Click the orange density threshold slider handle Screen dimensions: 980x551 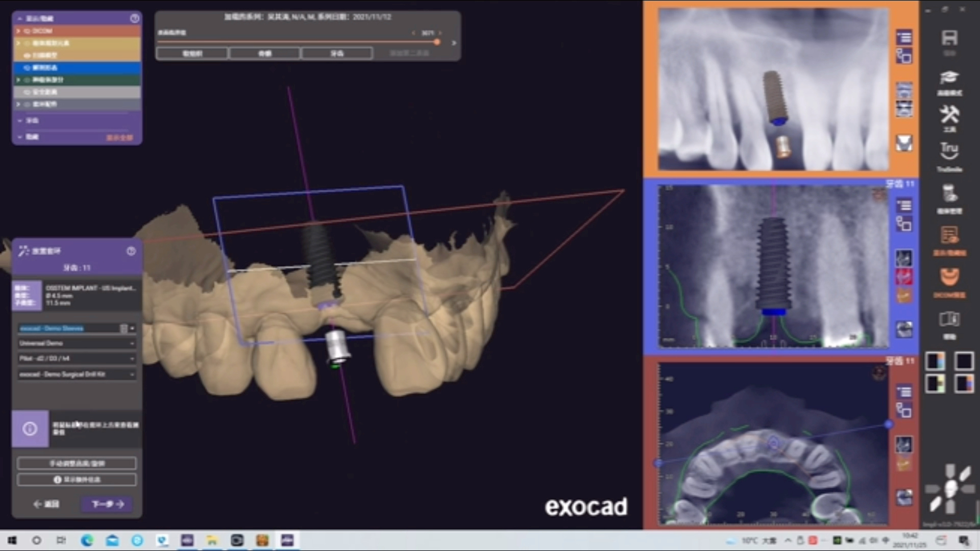click(x=437, y=42)
